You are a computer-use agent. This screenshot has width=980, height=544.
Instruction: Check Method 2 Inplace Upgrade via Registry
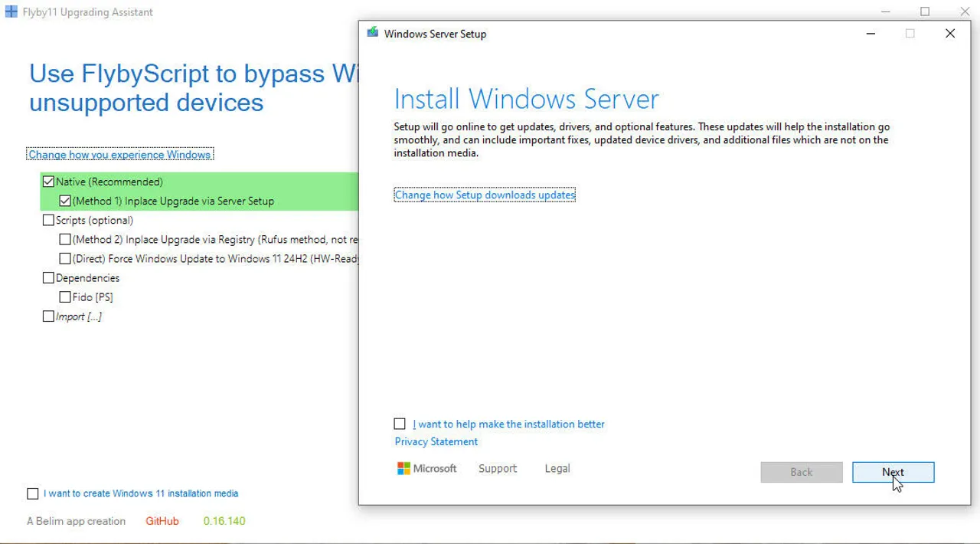[x=65, y=239]
